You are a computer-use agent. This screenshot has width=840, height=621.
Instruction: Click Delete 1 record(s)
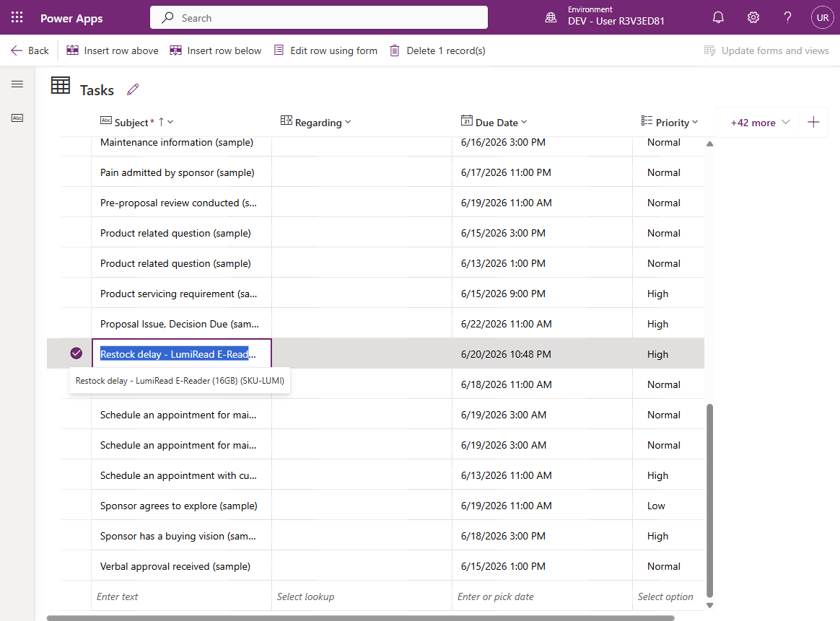point(437,50)
